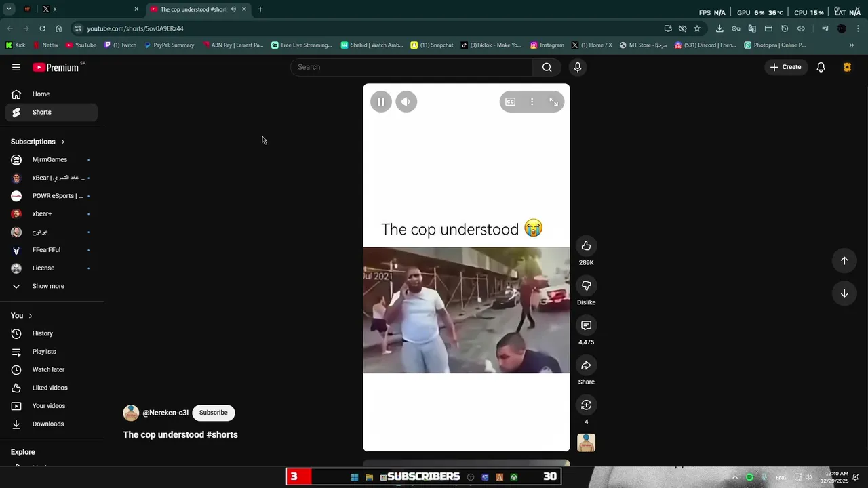Show more bookmarks chevron
868x488 pixels.
click(x=852, y=45)
